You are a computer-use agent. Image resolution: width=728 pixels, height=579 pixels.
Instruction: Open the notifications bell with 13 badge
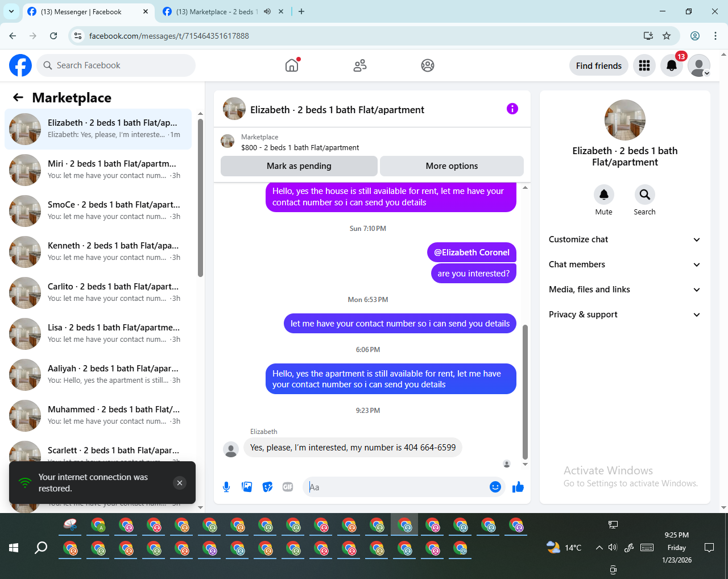672,65
